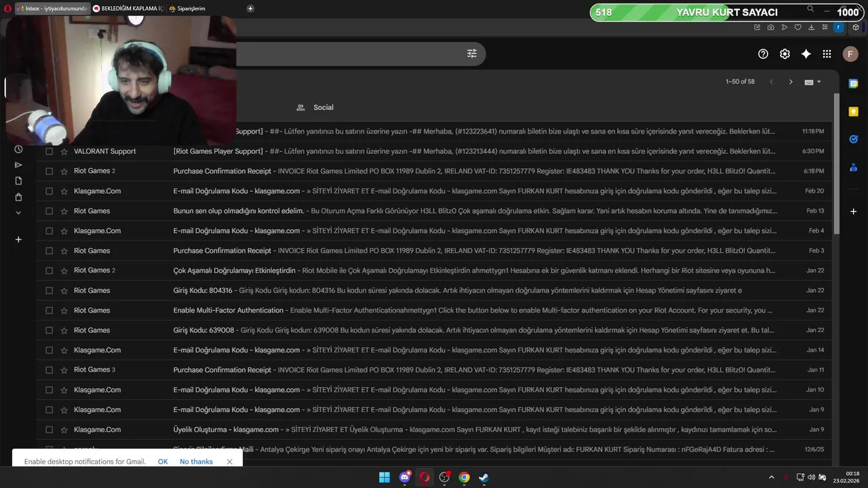
Task: Open Discord from the taskbar
Action: (405, 477)
